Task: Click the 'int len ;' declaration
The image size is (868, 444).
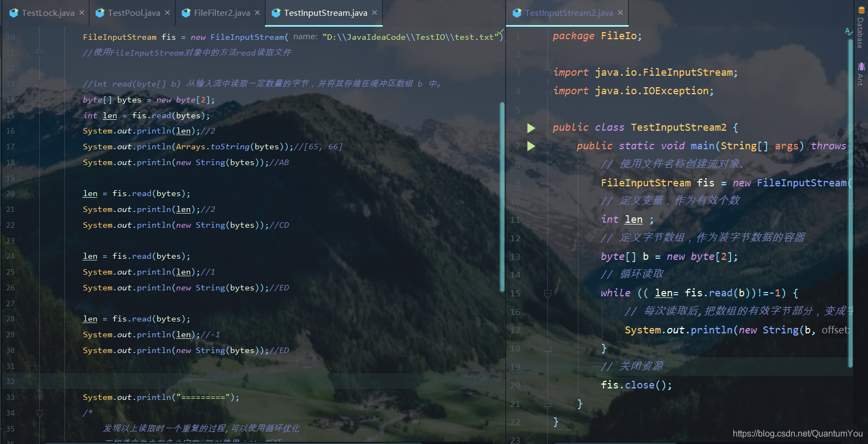Action: pyautogui.click(x=627, y=220)
